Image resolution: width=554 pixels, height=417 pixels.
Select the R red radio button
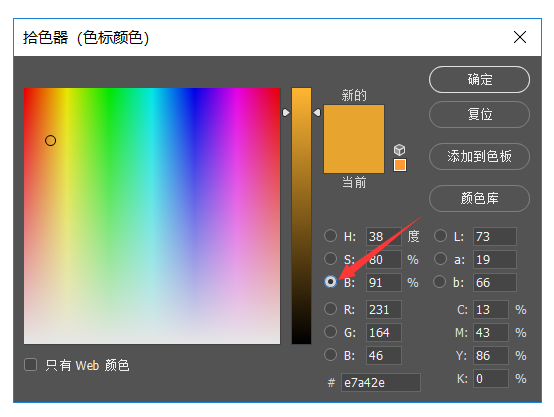point(330,309)
